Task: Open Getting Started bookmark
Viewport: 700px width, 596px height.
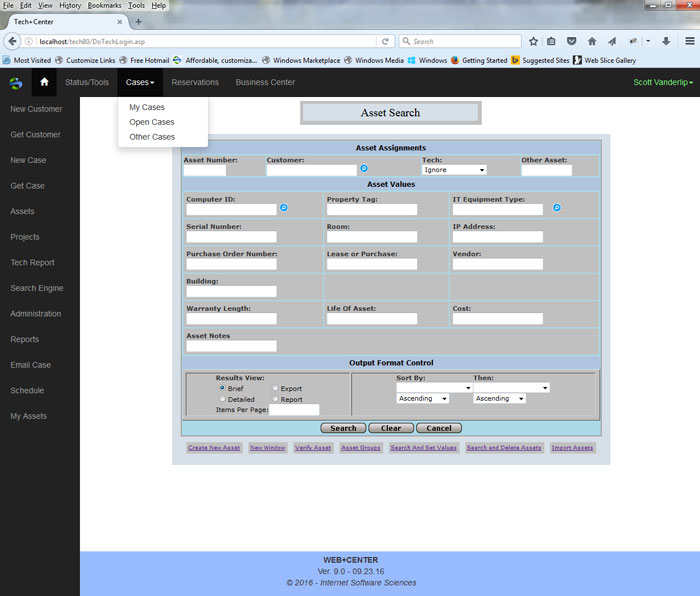Action: [479, 60]
